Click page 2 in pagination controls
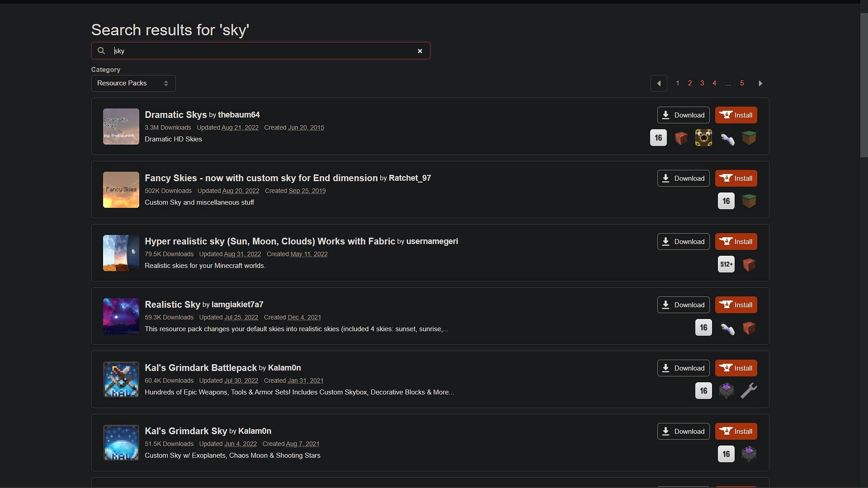Screen dimensions: 868x488 pos(690,83)
